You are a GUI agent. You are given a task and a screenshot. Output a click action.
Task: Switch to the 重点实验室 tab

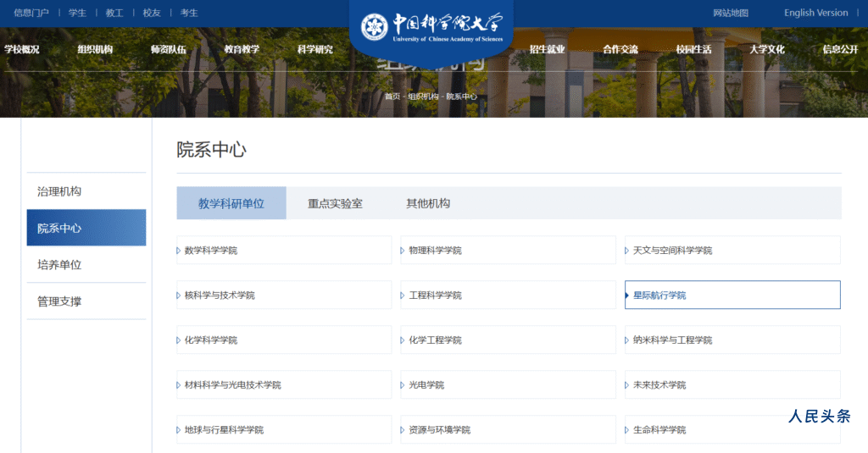pos(335,203)
